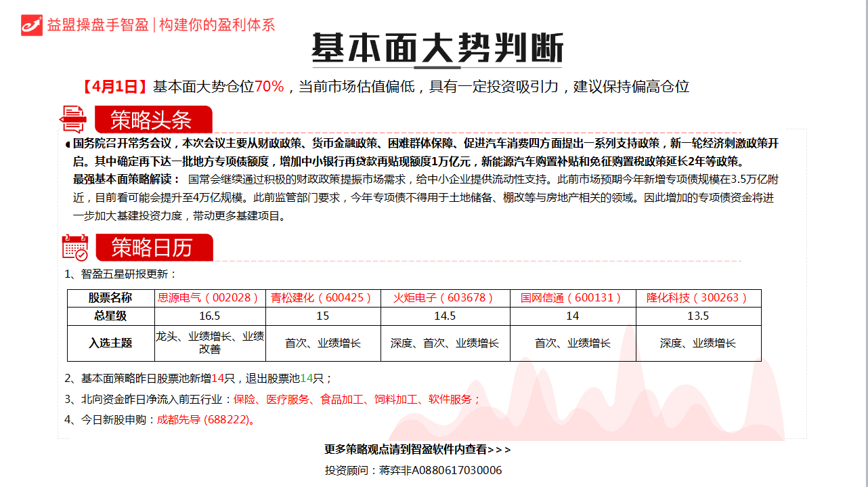Select the 总星级 row header cell
The height and width of the screenshot is (487, 868).
110,316
